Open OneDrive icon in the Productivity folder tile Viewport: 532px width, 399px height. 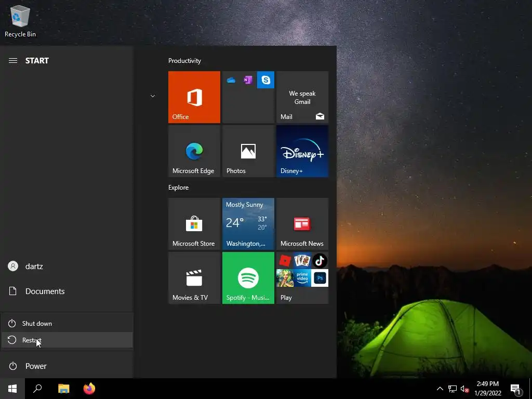click(231, 80)
